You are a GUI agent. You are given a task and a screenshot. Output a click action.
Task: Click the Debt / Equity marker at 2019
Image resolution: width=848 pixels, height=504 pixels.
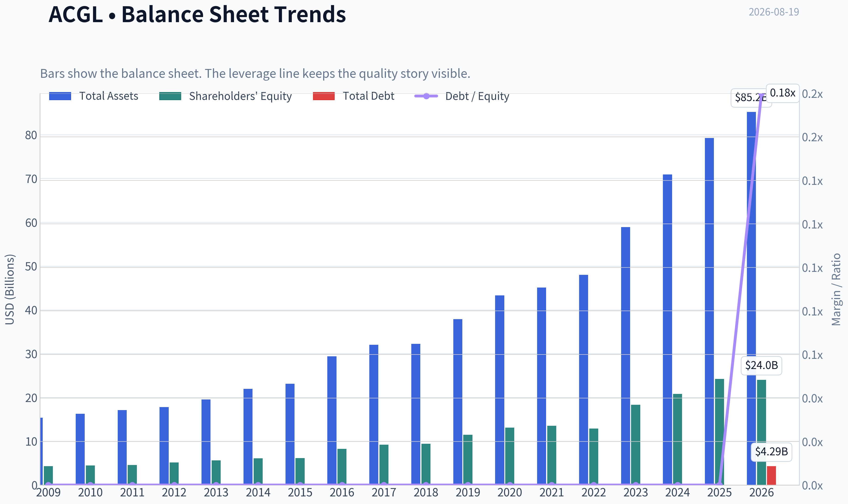click(x=468, y=485)
